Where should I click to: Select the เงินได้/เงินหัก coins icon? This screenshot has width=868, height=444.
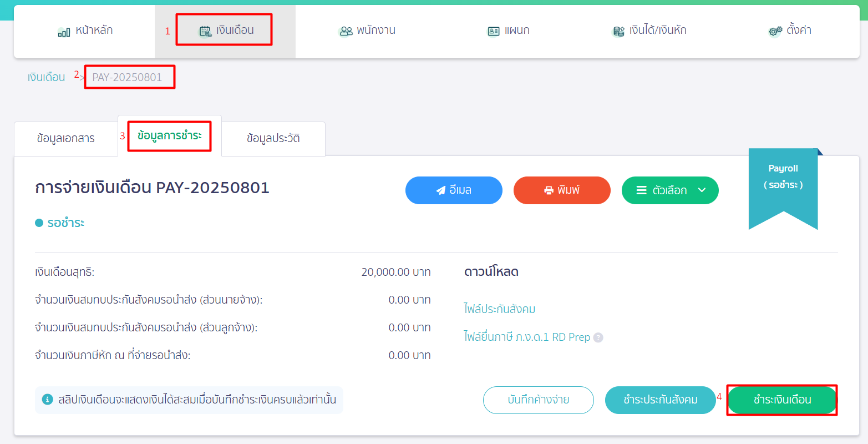(619, 31)
